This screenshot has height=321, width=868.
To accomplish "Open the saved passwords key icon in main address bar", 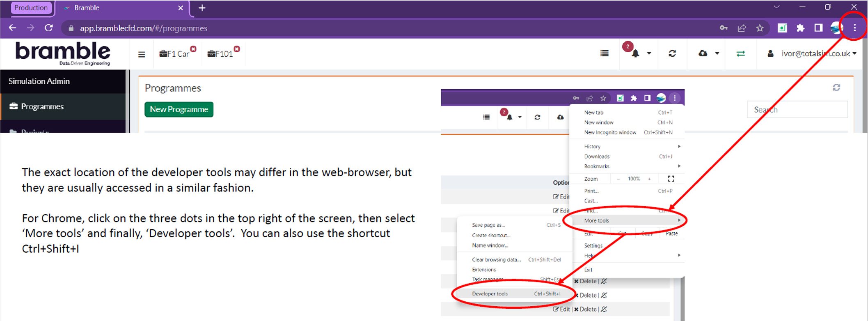I will pyautogui.click(x=724, y=28).
